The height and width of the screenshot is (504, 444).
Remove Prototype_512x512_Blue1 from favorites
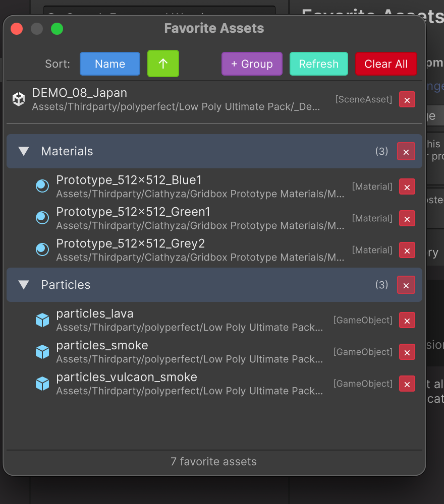pos(407,187)
